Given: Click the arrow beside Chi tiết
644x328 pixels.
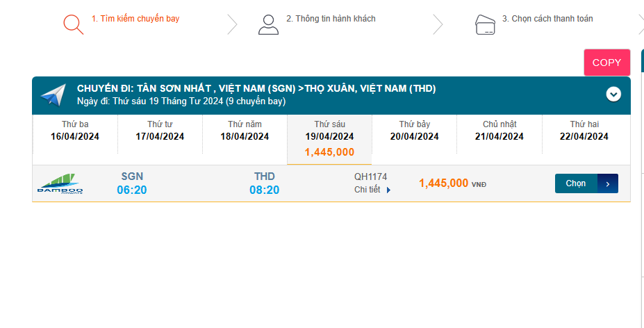Looking at the screenshot, I should tap(389, 190).
